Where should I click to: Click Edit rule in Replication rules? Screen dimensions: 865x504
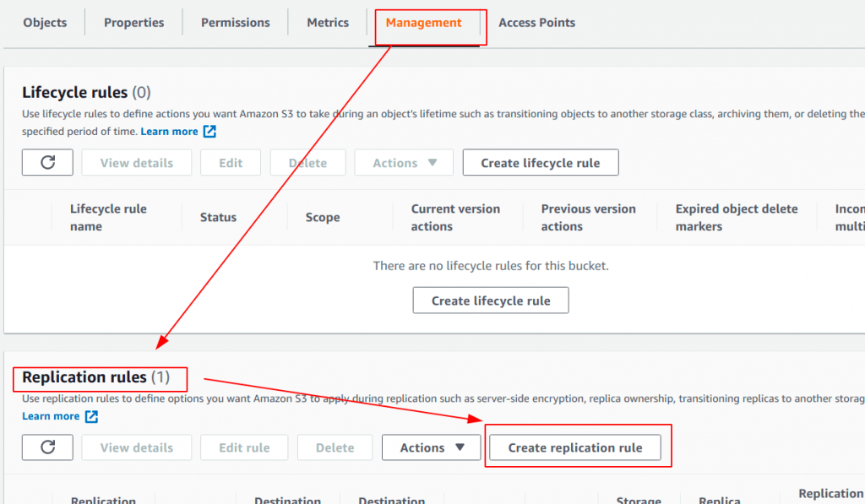[x=244, y=447]
